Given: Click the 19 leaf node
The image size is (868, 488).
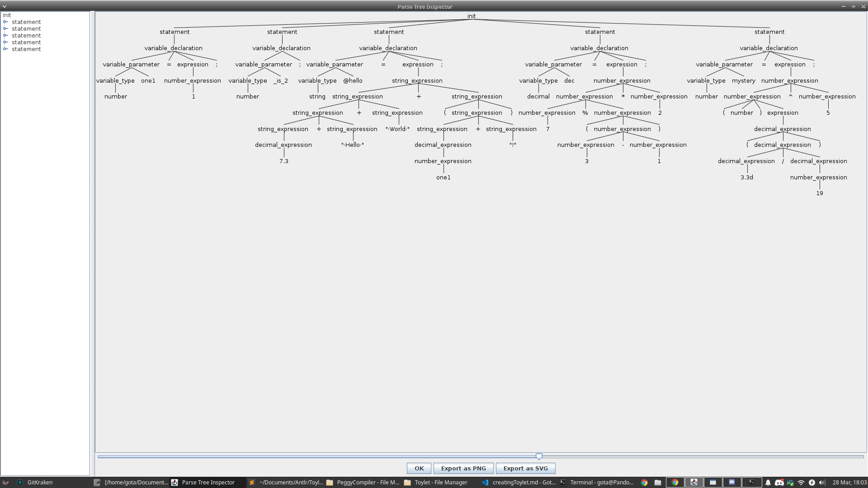Looking at the screenshot, I should 820,193.
